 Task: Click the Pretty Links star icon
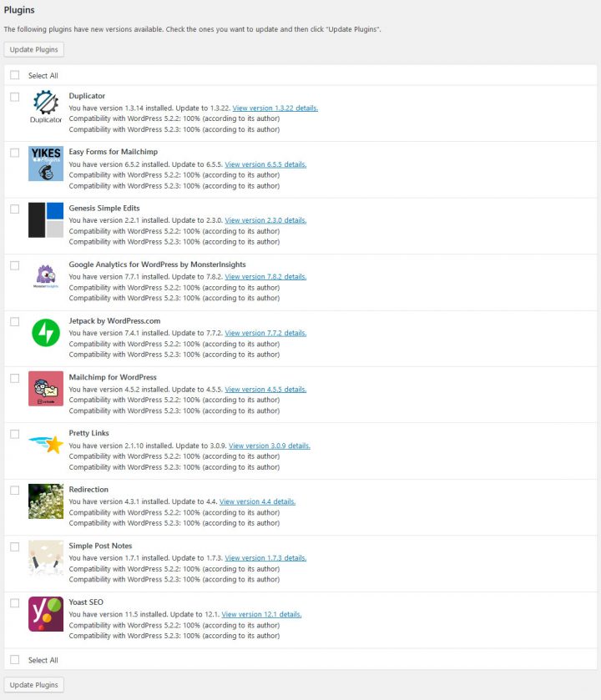(x=46, y=445)
